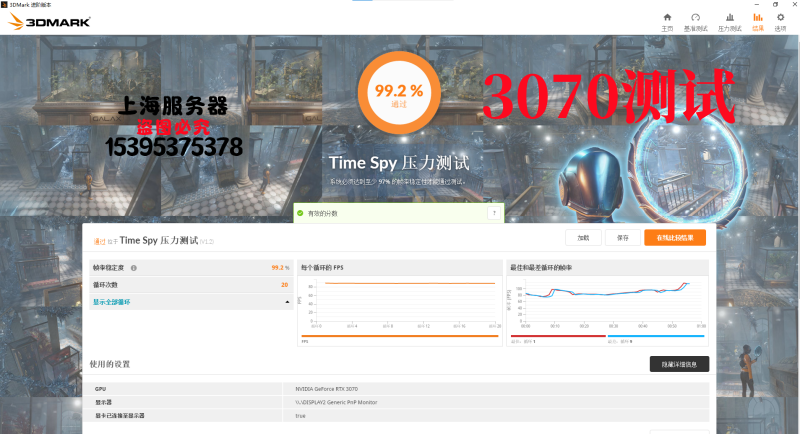The width and height of the screenshot is (800, 434).
Task: Click the question mark help button
Action: pyautogui.click(x=494, y=213)
